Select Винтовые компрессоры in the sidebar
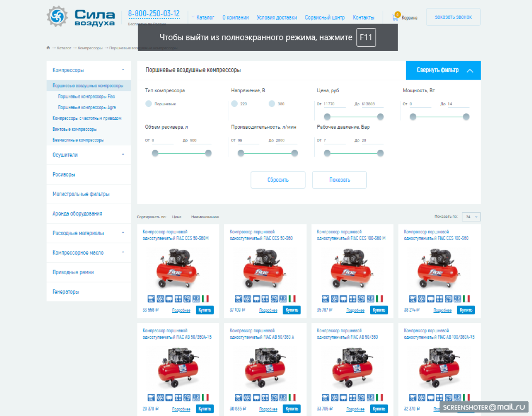Viewport: 532px width, 416px height. pos(75,129)
